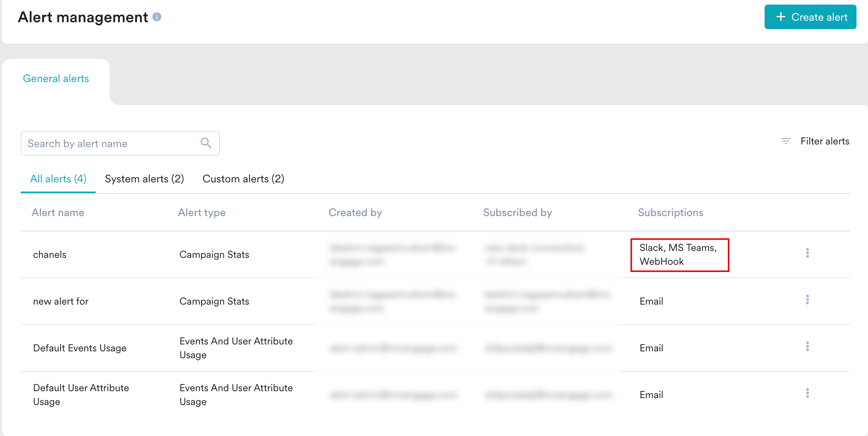This screenshot has width=868, height=436.
Task: Click the filter lines icon
Action: pos(786,141)
